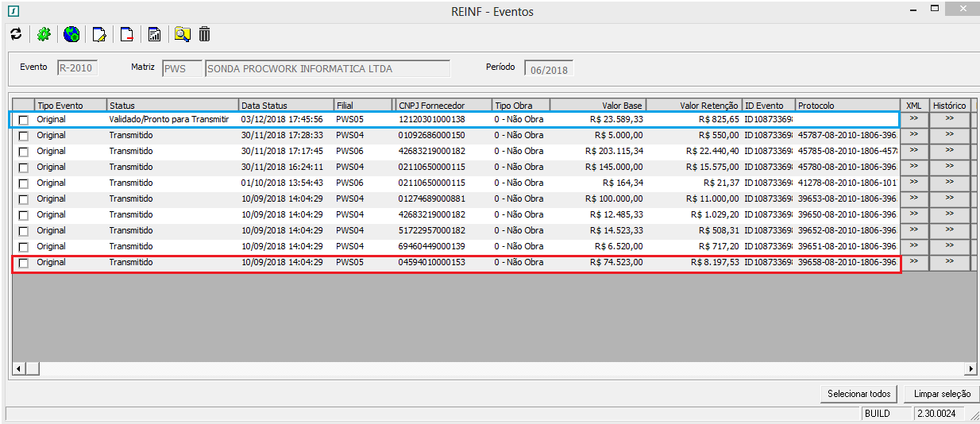Viewport: 980px width, 424px height.
Task: Select checkbox of row with CNPJ 04594010000153
Action: click(23, 263)
